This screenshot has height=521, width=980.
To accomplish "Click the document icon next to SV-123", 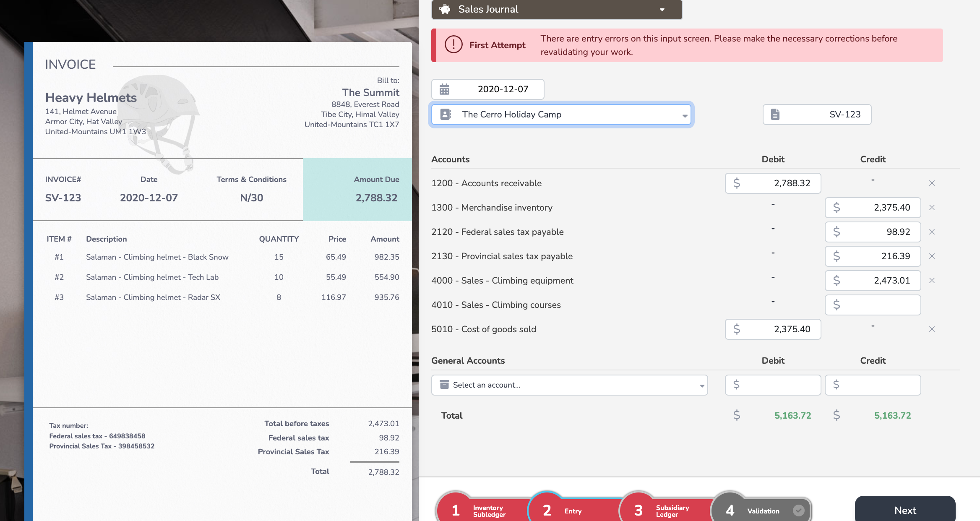I will coord(775,115).
